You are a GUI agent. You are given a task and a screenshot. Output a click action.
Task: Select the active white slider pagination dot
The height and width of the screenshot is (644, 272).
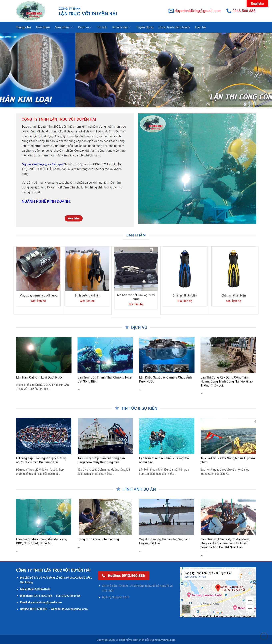(x=134, y=102)
